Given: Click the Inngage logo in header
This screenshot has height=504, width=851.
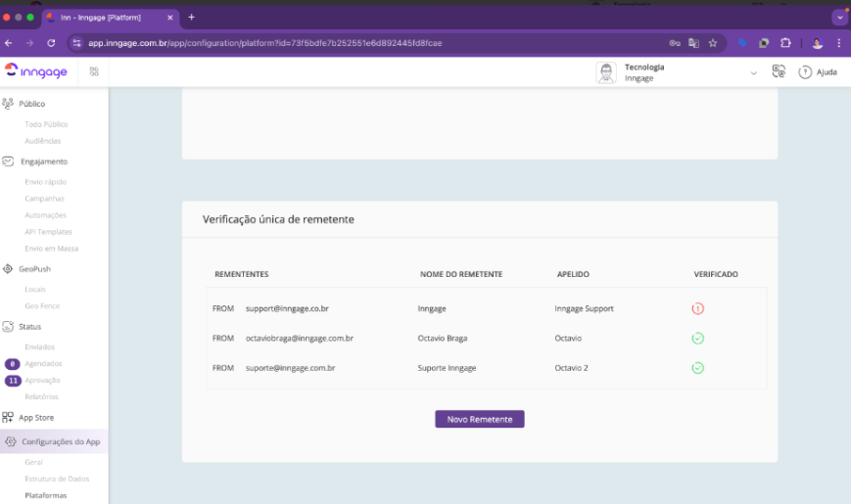Looking at the screenshot, I should coord(38,71).
